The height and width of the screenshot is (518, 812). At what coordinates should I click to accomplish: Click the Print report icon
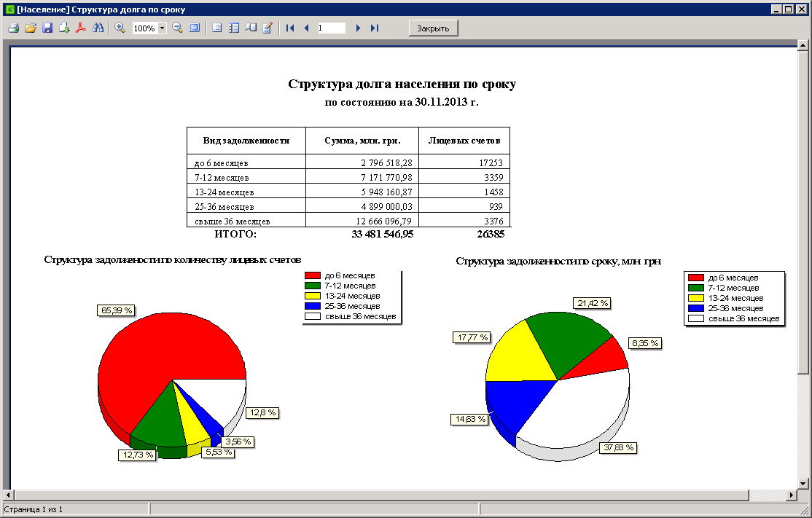[13, 28]
